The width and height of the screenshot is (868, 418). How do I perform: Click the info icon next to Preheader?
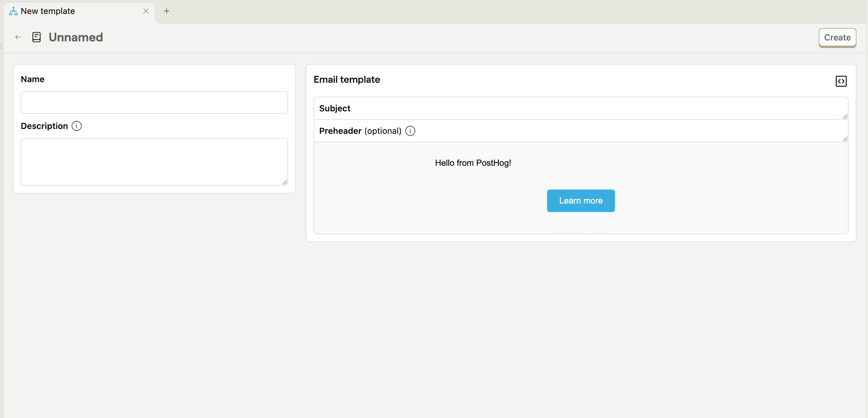pyautogui.click(x=410, y=131)
